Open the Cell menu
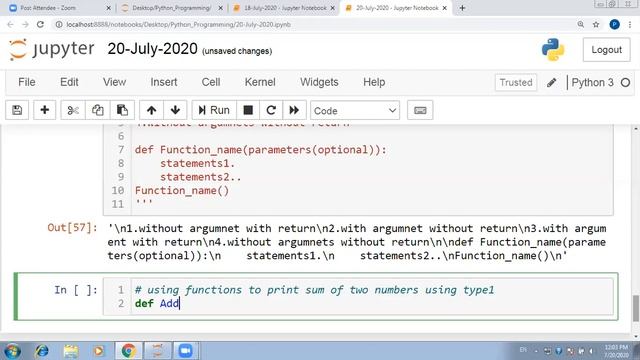The image size is (640, 360). [211, 82]
